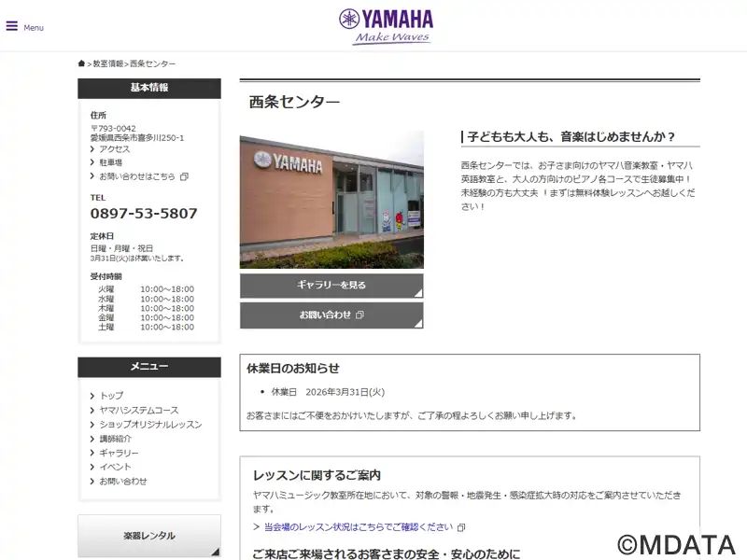Click 西条センター in the breadcrumb

click(153, 63)
